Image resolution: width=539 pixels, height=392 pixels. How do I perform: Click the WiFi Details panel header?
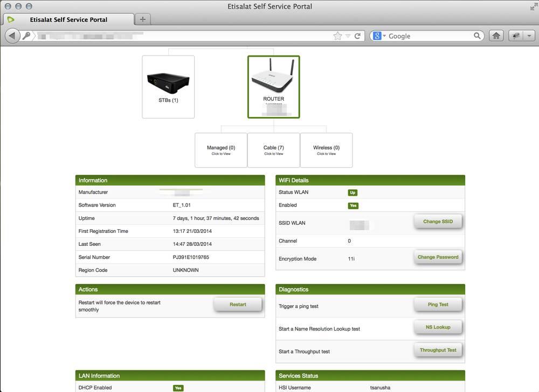point(370,180)
